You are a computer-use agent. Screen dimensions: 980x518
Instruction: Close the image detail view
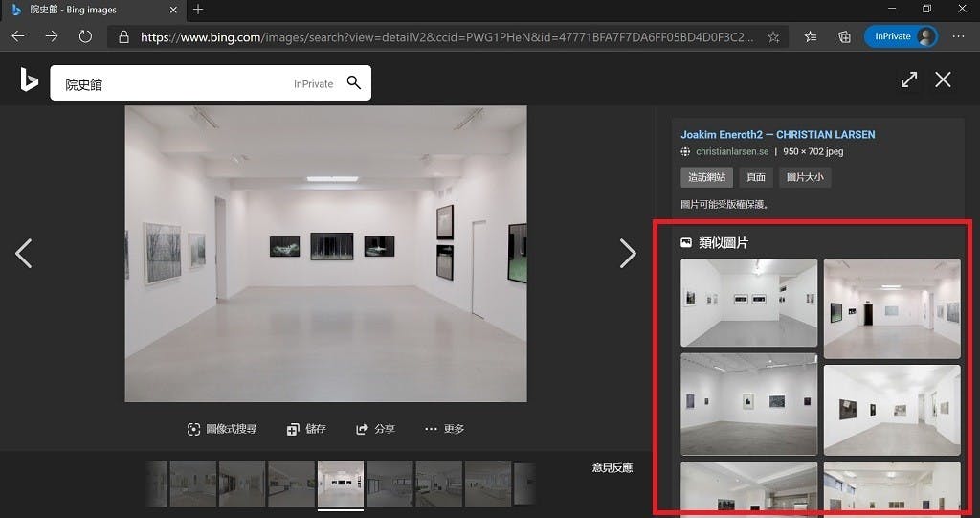click(x=943, y=79)
